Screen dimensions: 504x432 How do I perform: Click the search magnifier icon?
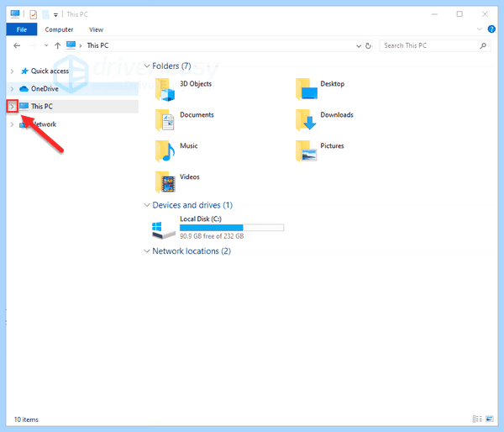point(483,45)
